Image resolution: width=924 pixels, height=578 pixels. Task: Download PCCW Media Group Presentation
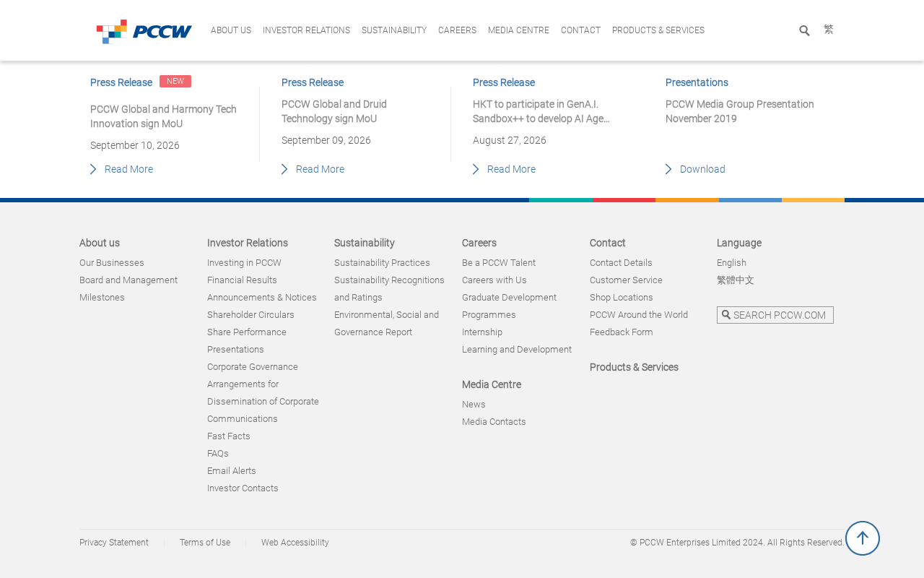[x=702, y=169]
